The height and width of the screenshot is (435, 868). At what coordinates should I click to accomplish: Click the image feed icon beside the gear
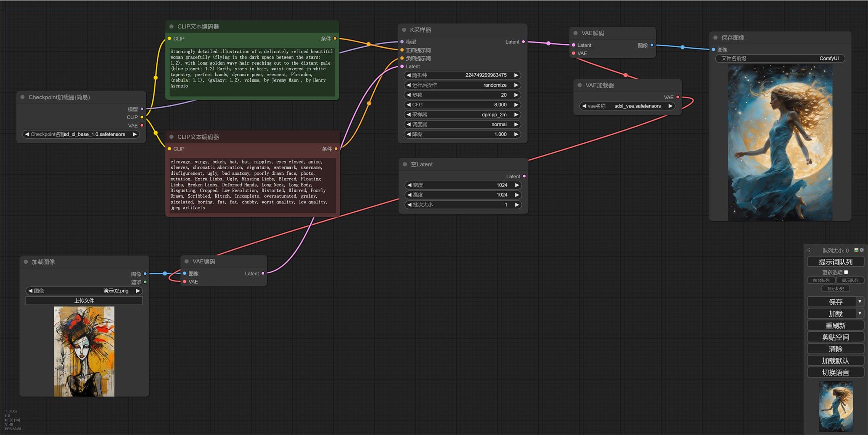tap(856, 250)
